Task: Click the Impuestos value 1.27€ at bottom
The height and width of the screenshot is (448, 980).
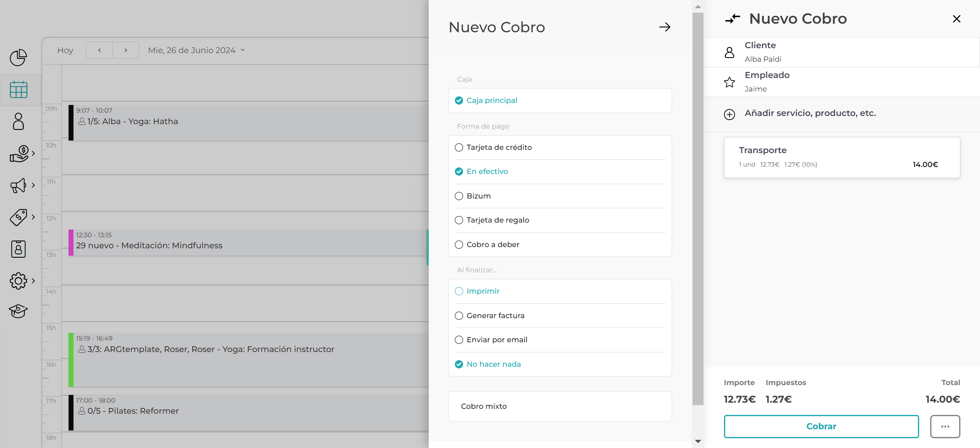Action: click(778, 399)
